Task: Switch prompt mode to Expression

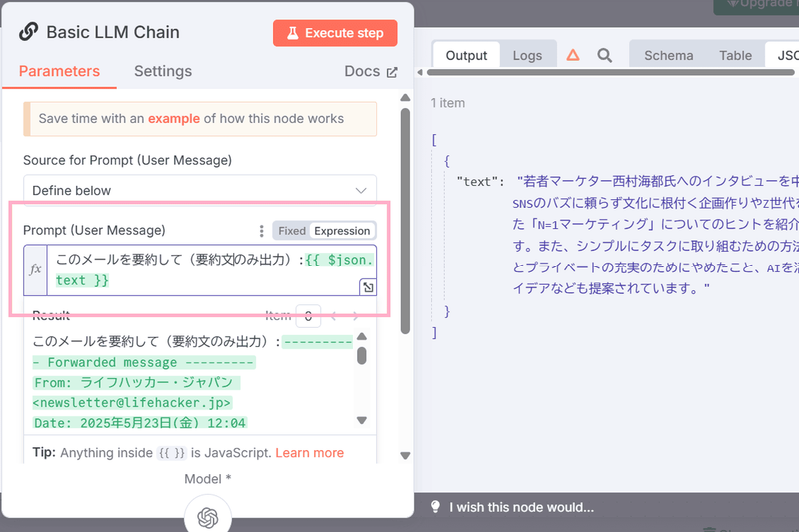Action: point(342,231)
